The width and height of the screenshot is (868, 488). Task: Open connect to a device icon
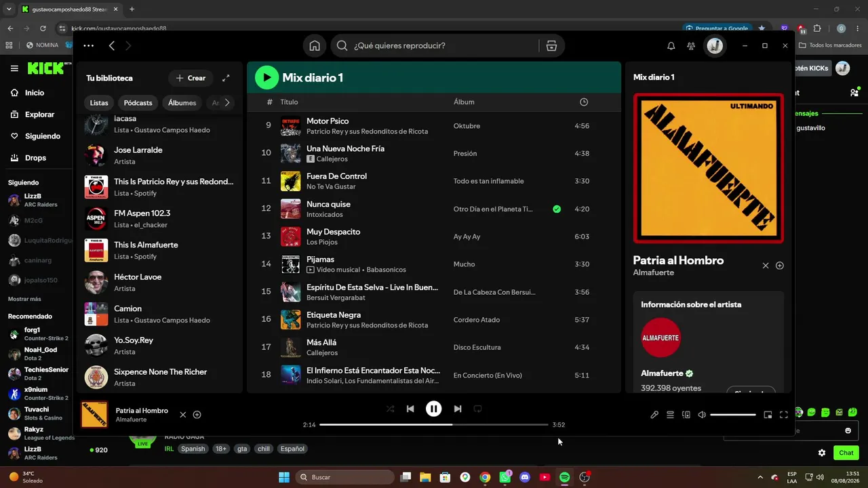(686, 415)
